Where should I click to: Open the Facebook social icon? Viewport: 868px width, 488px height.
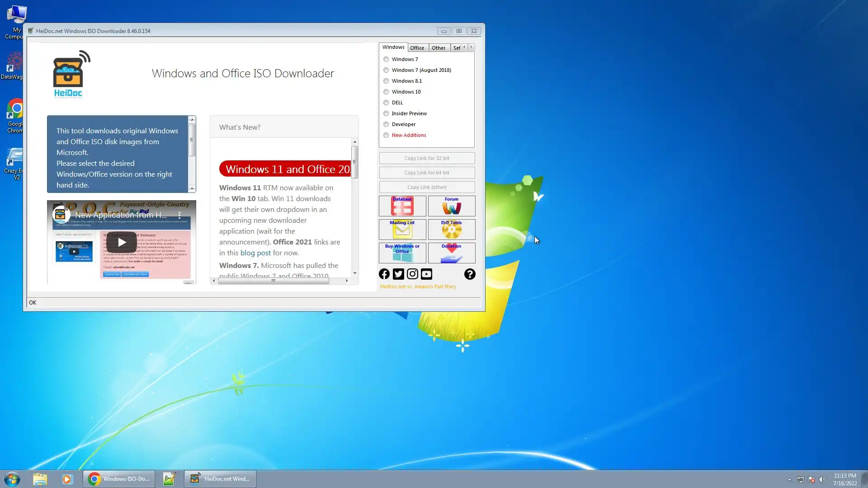click(x=384, y=274)
